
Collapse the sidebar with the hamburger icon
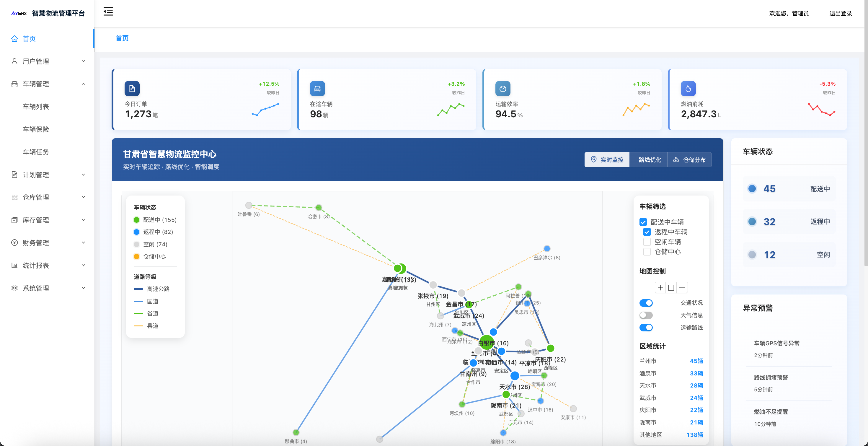108,12
